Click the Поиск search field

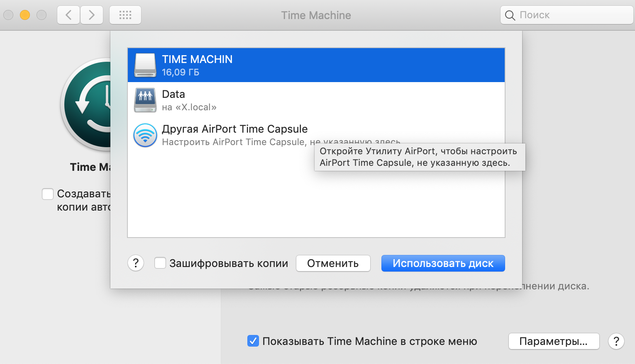pos(567,15)
